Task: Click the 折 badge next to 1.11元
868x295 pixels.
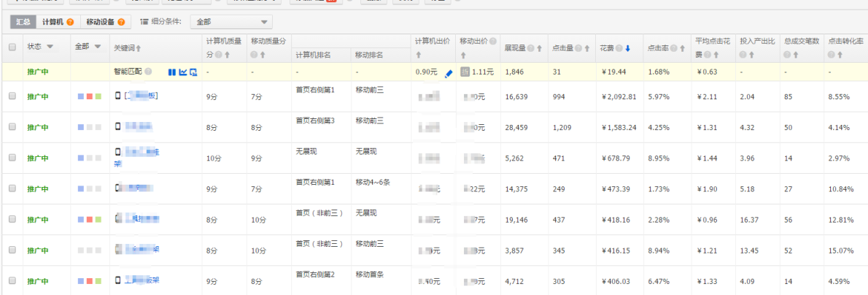Action: click(x=465, y=72)
